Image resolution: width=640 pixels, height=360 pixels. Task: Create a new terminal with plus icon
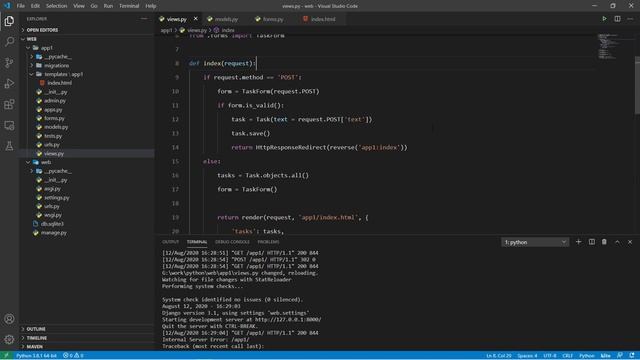[x=578, y=242]
